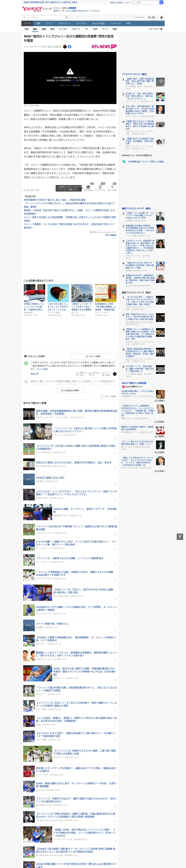This screenshot has width=186, height=868.
Task: Click Yahoo! JAPAN link at top
Action: point(116,2)
